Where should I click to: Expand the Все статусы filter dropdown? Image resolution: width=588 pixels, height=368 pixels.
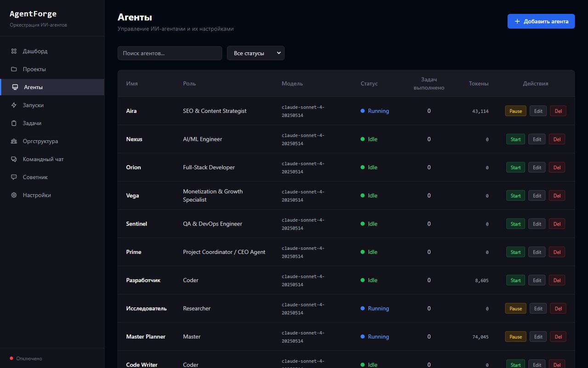pyautogui.click(x=255, y=53)
